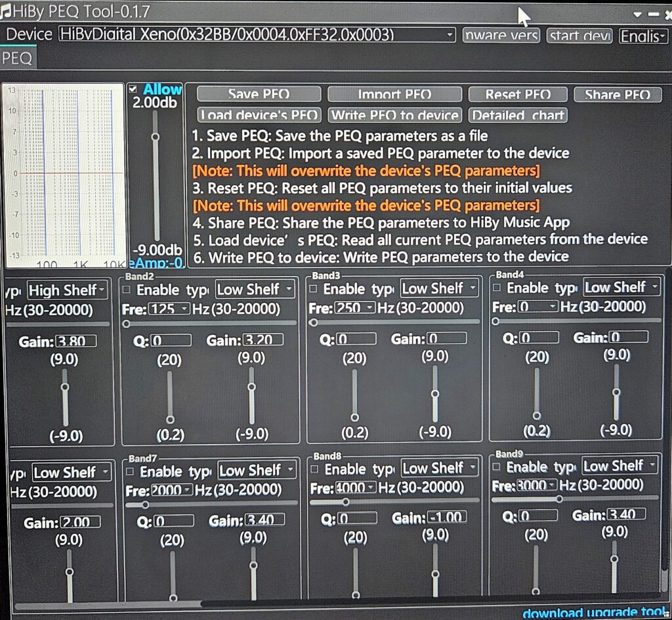Enable Band3 checkbox
The height and width of the screenshot is (620, 672).
point(313,288)
